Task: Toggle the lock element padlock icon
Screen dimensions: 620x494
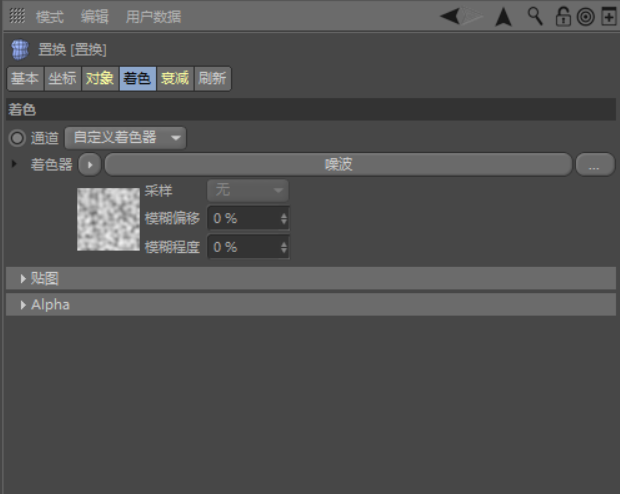Action: click(x=563, y=16)
